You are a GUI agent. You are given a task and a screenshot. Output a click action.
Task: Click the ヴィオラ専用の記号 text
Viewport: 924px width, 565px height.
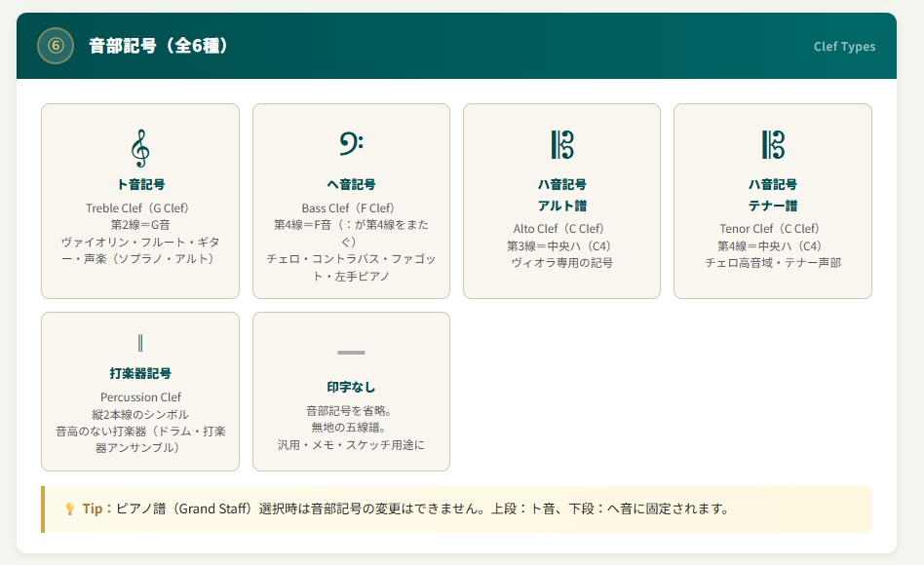tap(562, 263)
